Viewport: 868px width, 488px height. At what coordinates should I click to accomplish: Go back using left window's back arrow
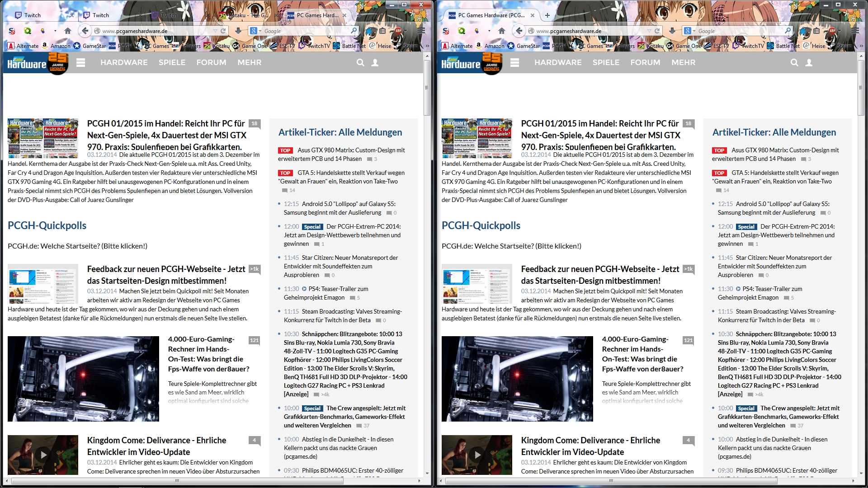click(x=85, y=31)
